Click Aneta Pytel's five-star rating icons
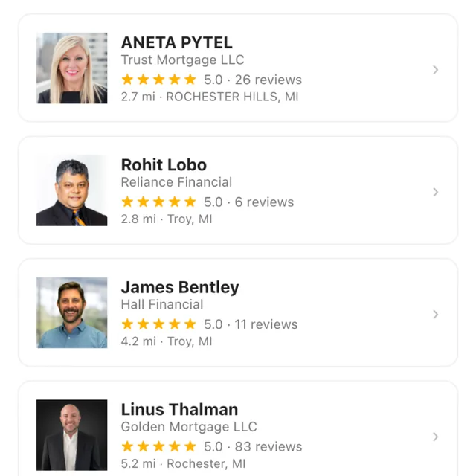 (x=158, y=80)
